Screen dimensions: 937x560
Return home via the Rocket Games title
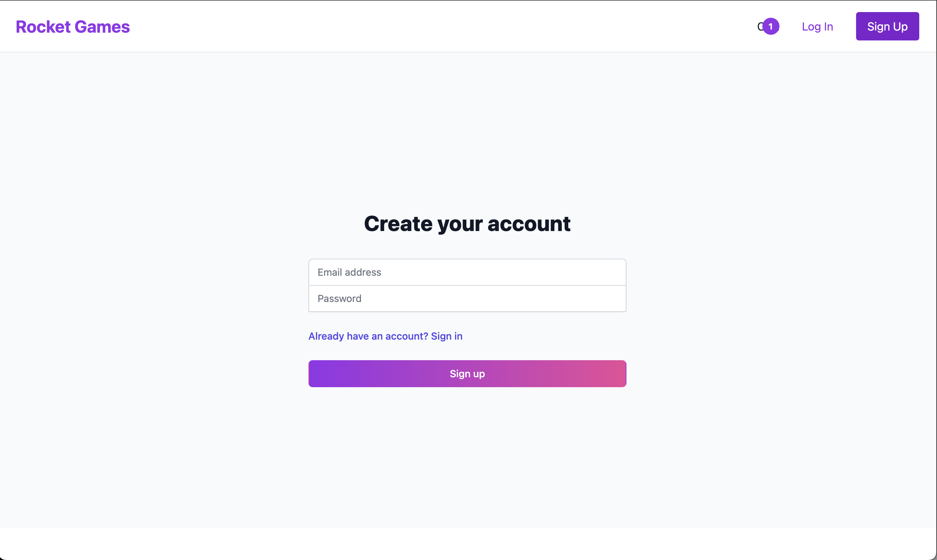(73, 27)
